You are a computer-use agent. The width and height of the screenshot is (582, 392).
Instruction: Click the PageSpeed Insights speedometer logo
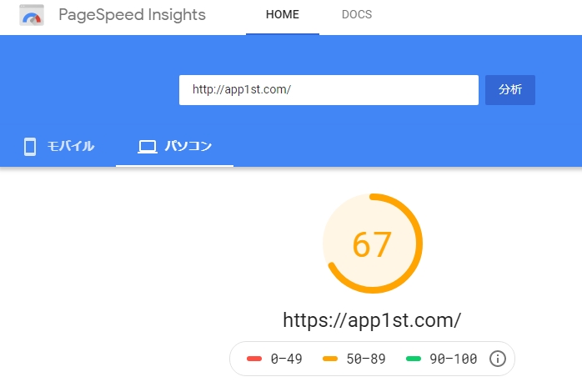pyautogui.click(x=32, y=15)
